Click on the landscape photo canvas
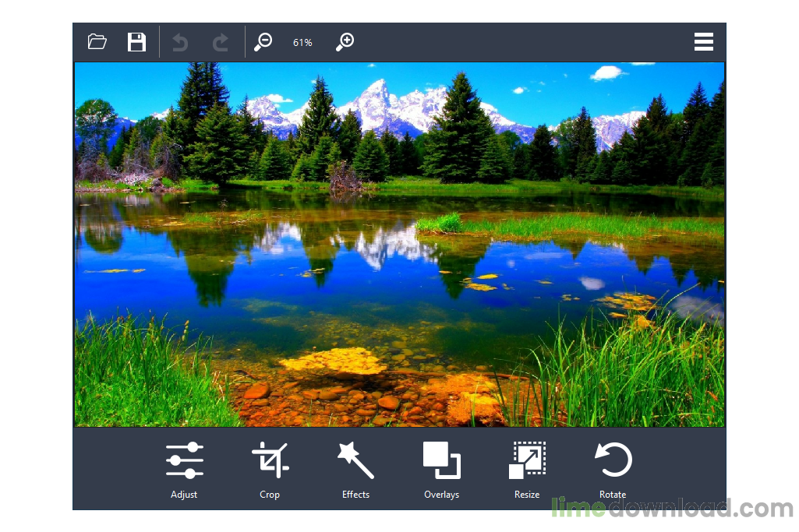799x532 pixels. [399, 245]
